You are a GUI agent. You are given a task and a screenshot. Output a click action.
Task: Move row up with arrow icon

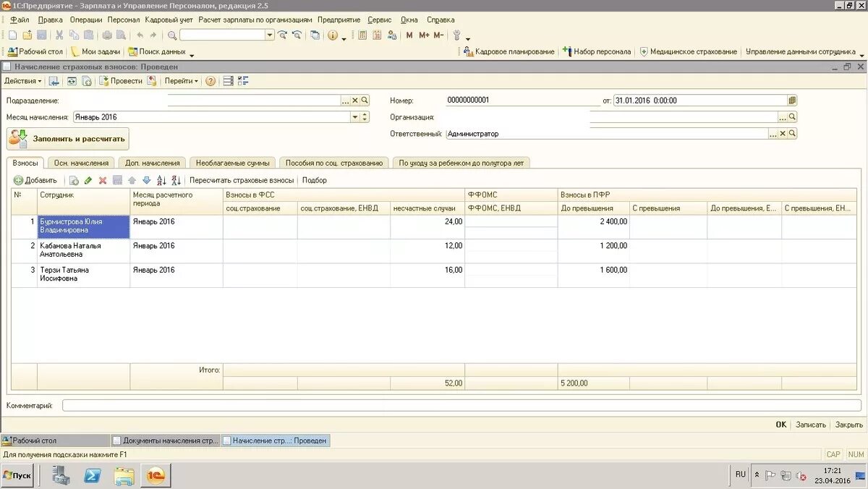(x=132, y=180)
